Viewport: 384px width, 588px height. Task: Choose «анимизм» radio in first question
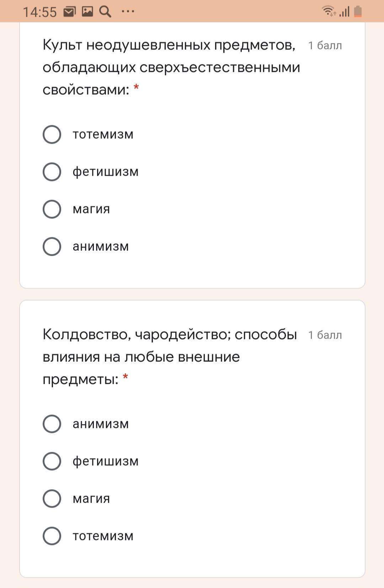click(52, 247)
